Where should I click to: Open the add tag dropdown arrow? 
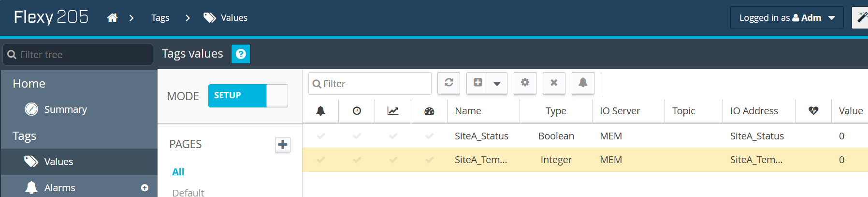tap(497, 84)
